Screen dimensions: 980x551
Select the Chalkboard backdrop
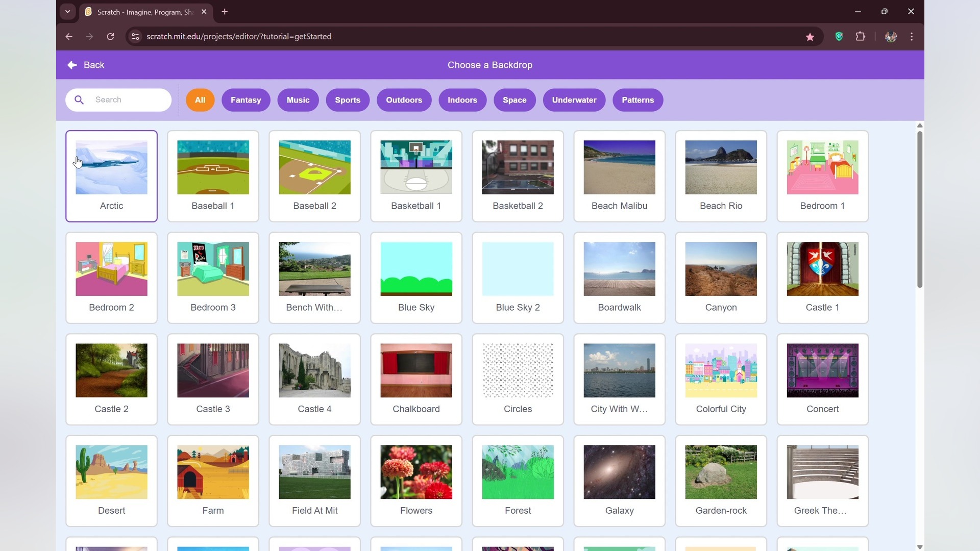(416, 379)
